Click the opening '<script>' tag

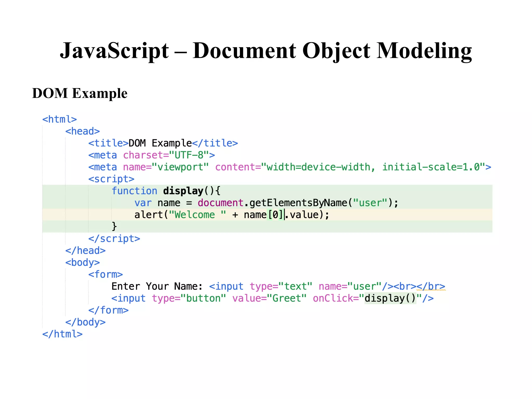point(111,179)
